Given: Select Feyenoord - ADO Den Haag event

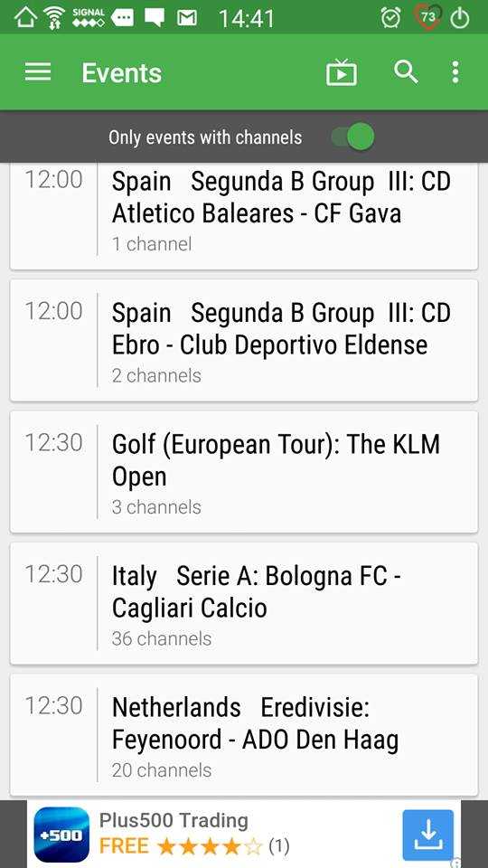Looking at the screenshot, I should tap(244, 735).
